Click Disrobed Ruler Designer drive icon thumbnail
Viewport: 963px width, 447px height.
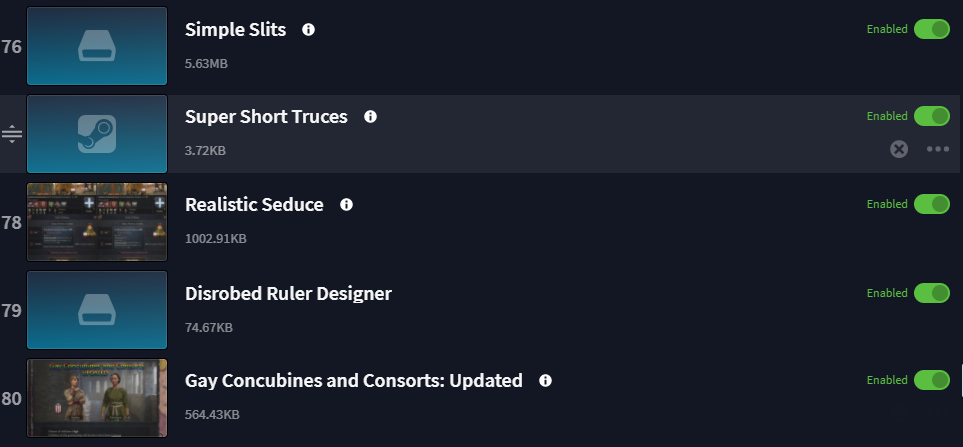point(97,310)
